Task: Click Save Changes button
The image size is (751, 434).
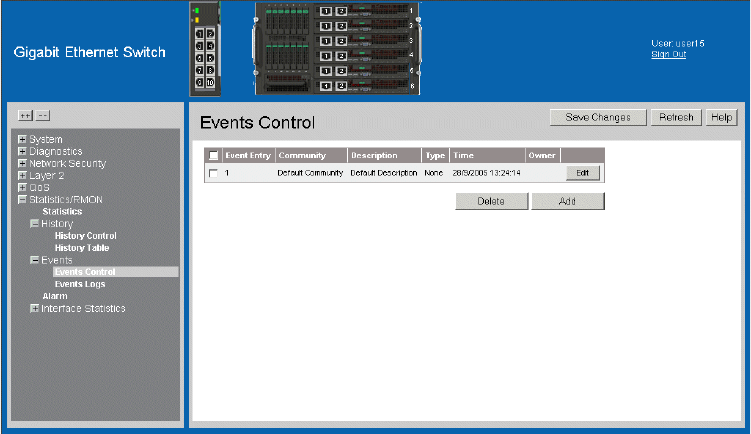Action: point(598,117)
